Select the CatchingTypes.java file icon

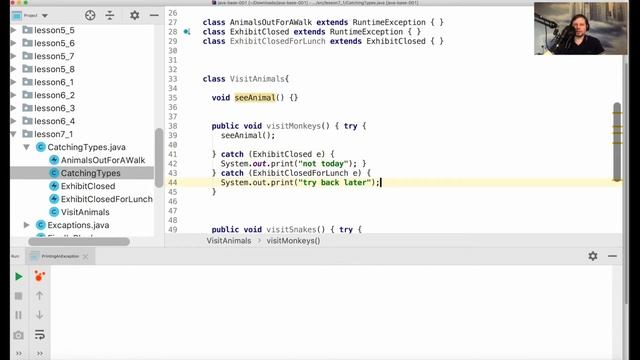[40, 147]
